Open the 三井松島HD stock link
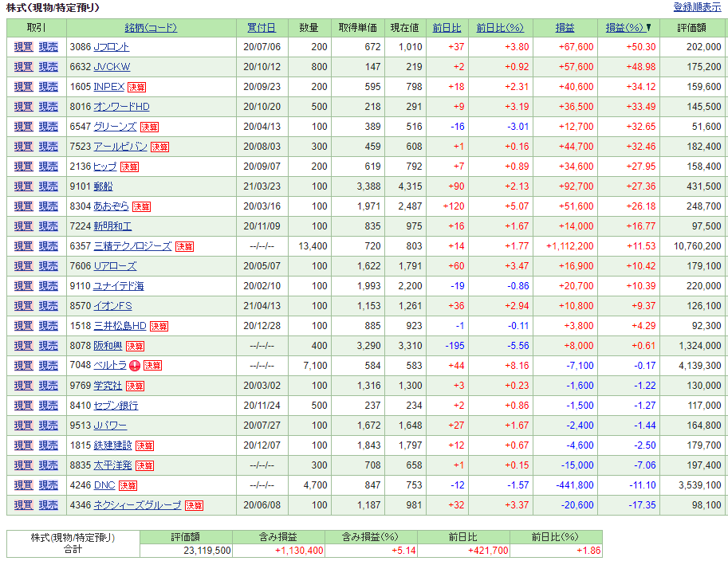The width and height of the screenshot is (728, 561). pos(120,326)
